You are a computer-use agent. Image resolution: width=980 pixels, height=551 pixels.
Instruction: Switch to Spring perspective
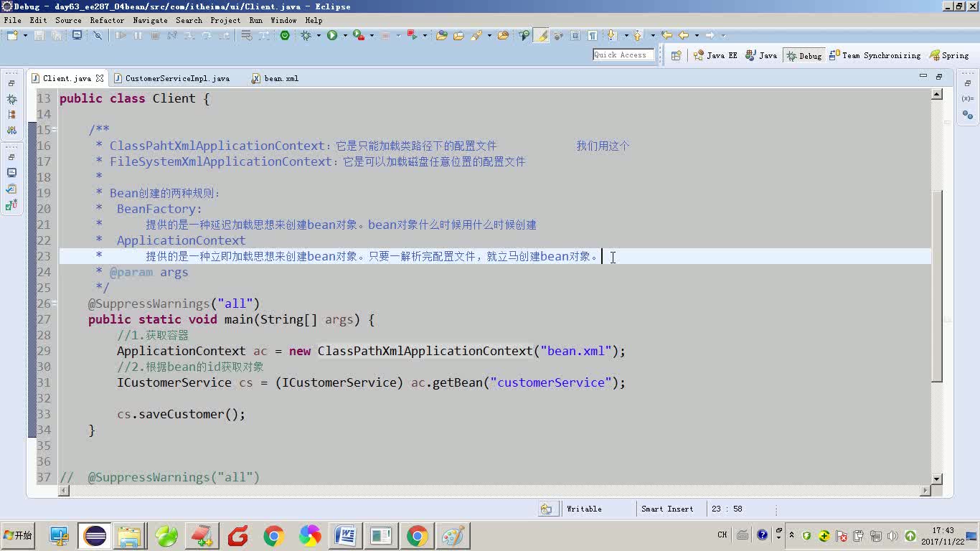coord(949,55)
